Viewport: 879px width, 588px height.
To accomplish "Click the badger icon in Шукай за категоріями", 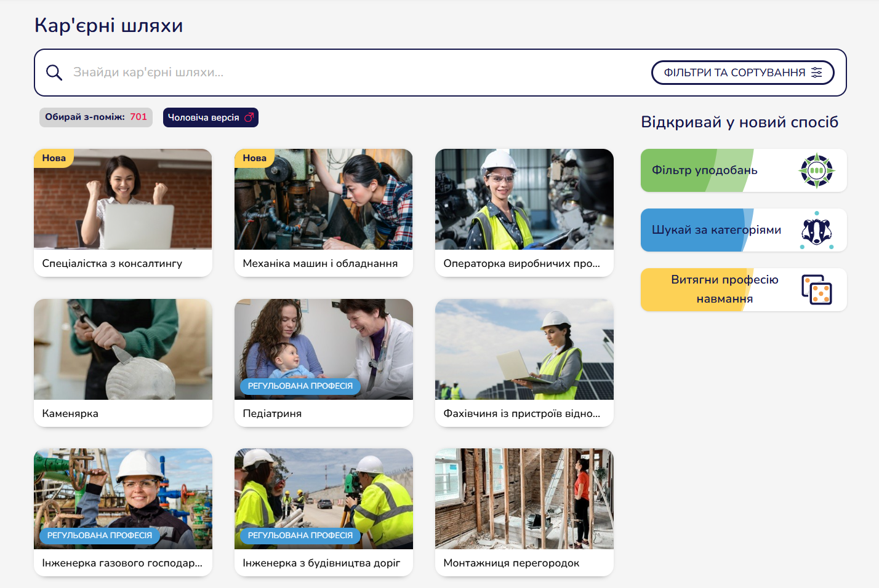I will (x=816, y=231).
